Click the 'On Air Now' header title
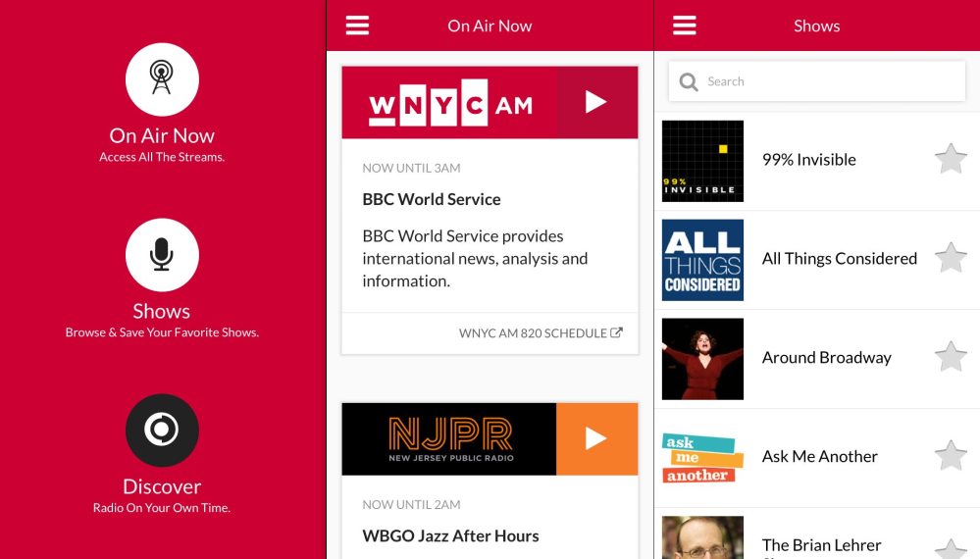Viewport: 980px width, 559px height. 490,26
